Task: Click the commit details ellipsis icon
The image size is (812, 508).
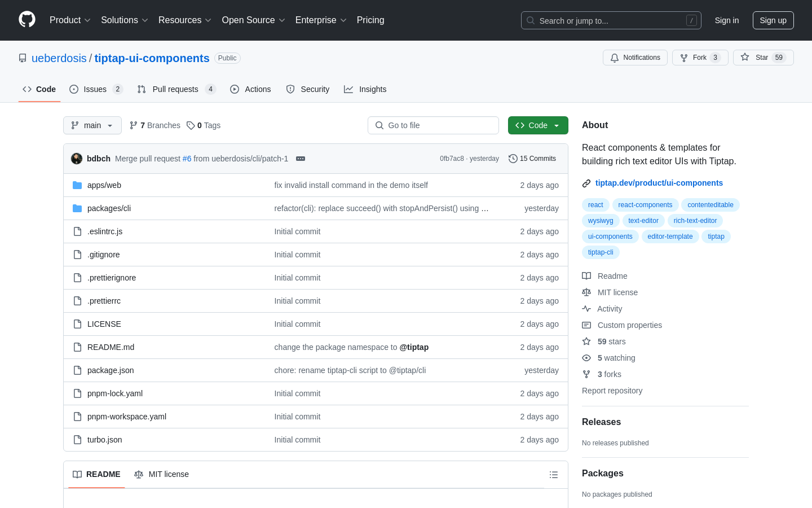Action: [x=301, y=159]
